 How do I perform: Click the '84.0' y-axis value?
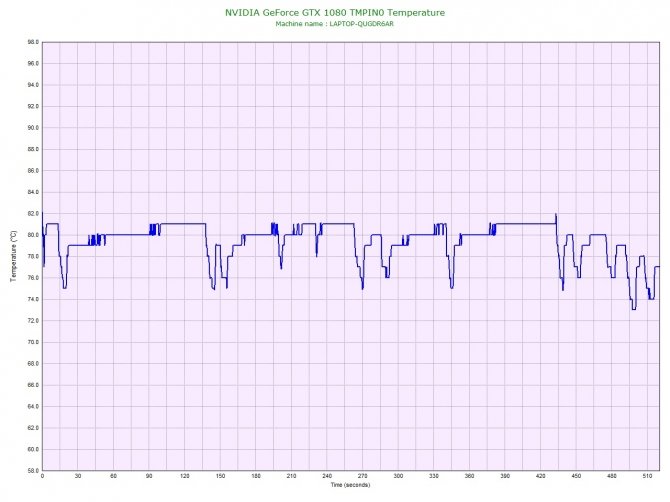(x=33, y=192)
